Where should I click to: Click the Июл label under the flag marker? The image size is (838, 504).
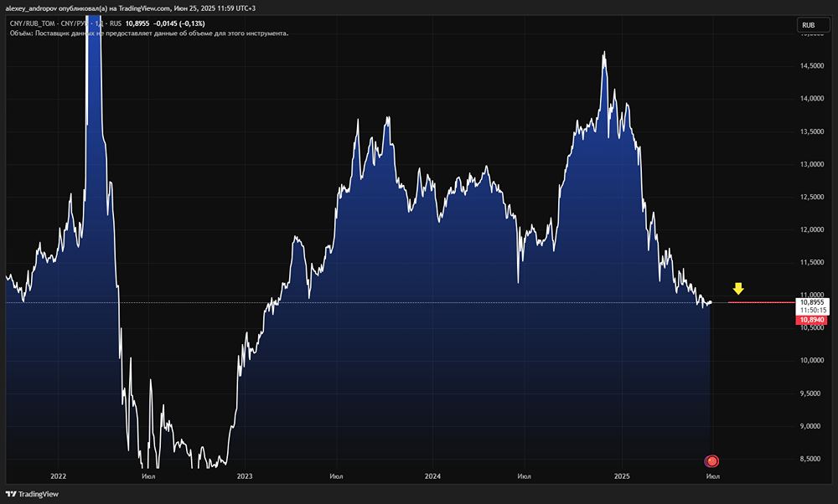point(712,476)
